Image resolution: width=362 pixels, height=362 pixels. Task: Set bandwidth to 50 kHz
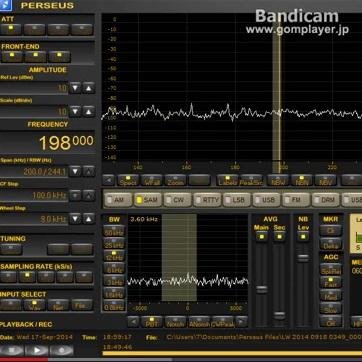(114, 232)
